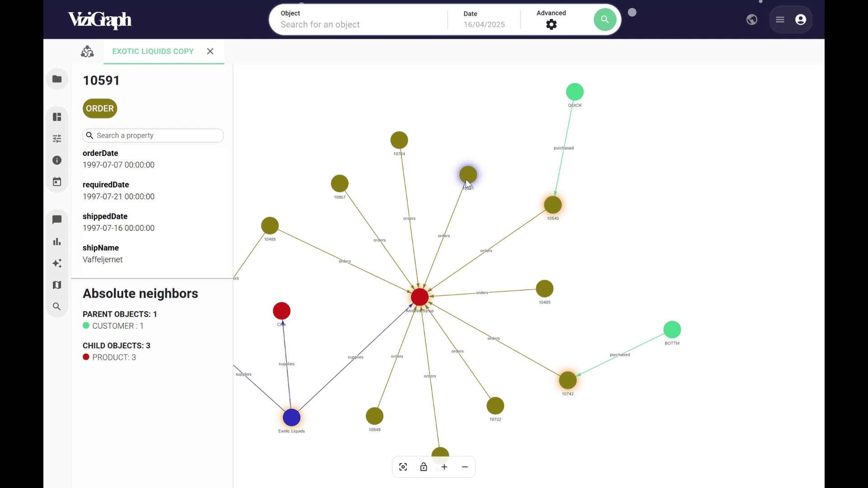Open the map sidebar icon
868x488 pixels.
click(x=57, y=285)
